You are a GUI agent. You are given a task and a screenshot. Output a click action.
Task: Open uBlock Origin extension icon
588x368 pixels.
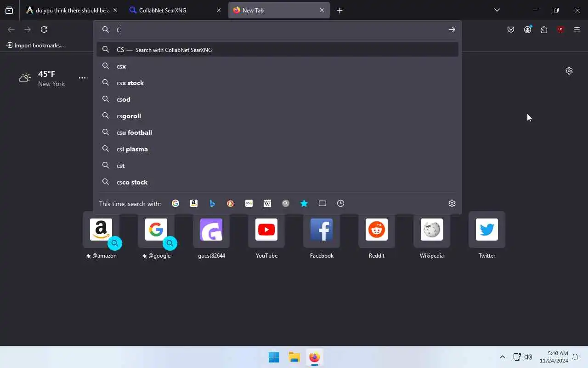(560, 29)
